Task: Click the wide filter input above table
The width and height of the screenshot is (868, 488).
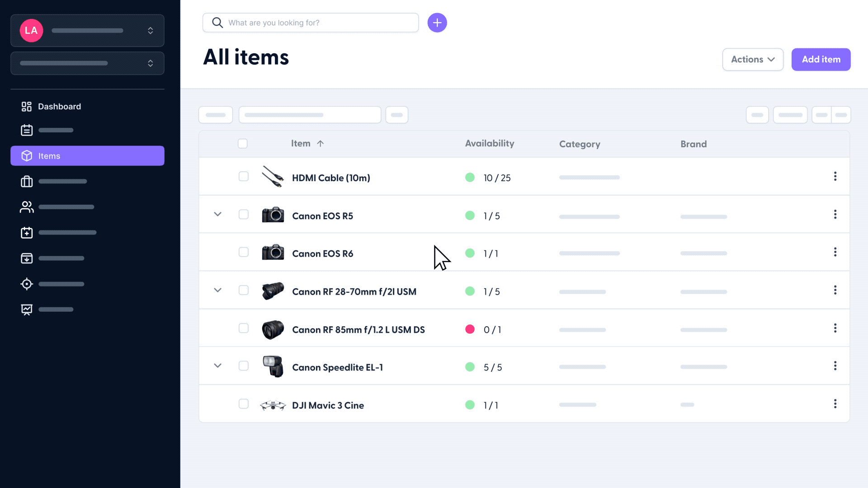Action: pos(310,115)
